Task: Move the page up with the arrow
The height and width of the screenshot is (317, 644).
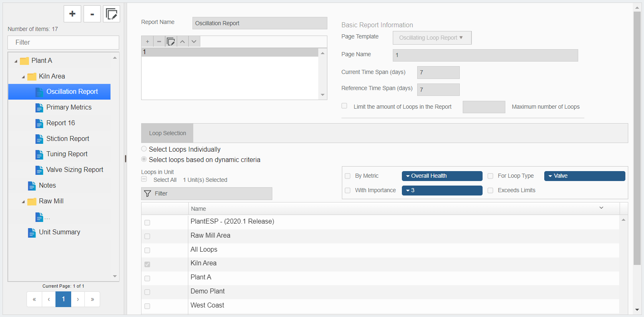Action: pos(183,41)
